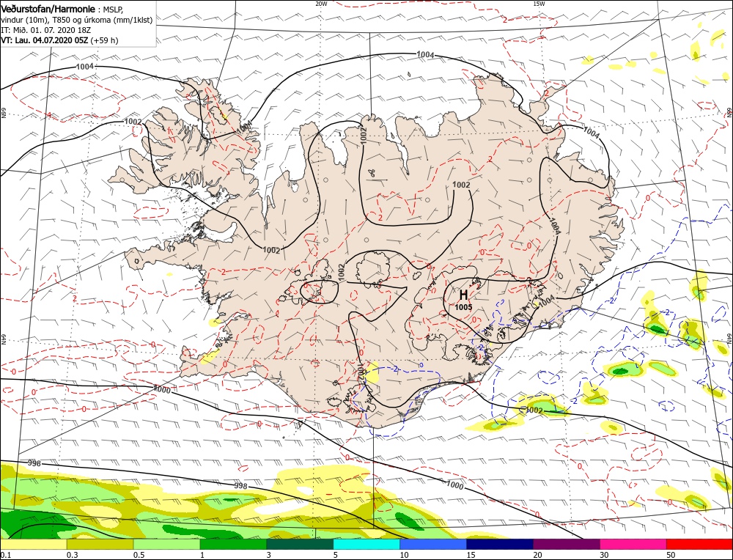Click the '50' legend scale value
The height and width of the screenshot is (560, 733).
click(671, 555)
